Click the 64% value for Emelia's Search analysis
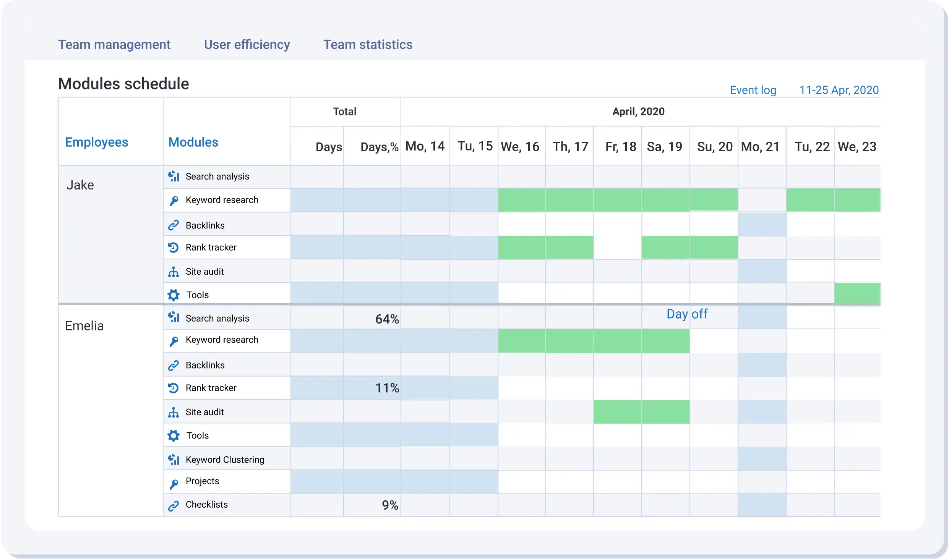949x560 pixels. click(x=387, y=318)
